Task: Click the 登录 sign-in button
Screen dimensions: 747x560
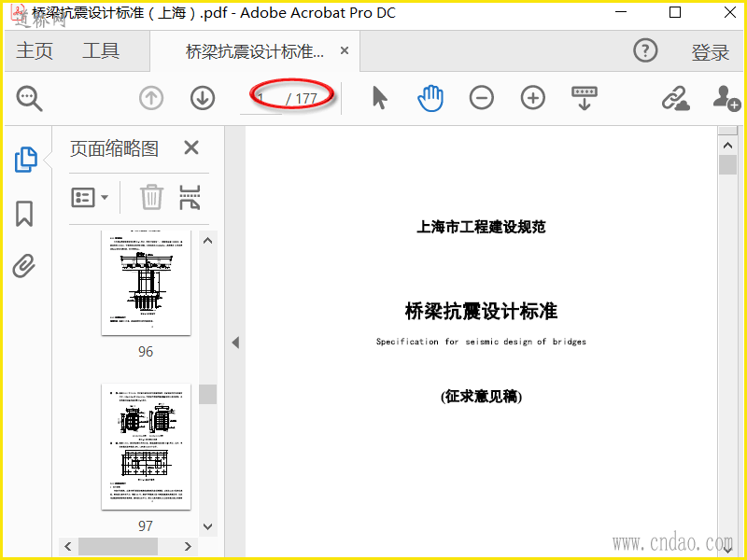Action: 711,52
